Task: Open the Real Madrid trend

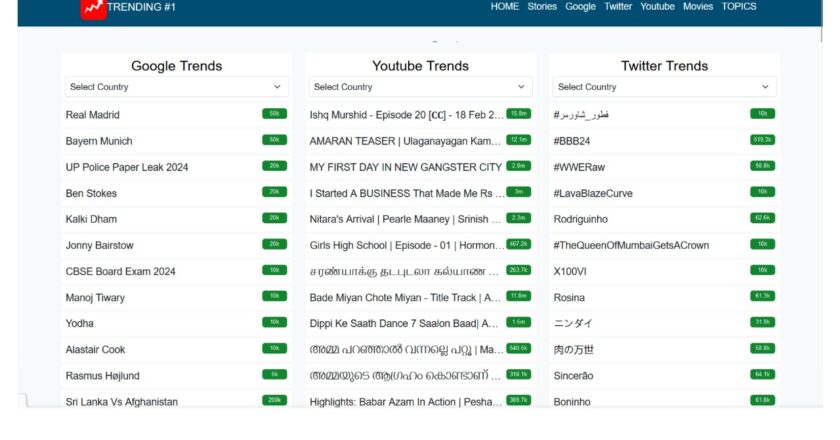Action: coord(93,115)
